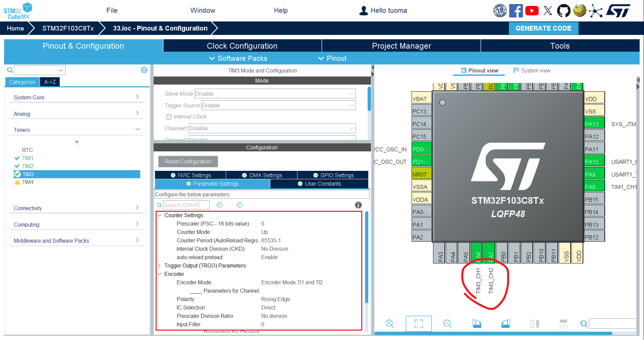Screen dimensions: 644x340
Task: Switch to the A->Z list tab
Action: pyautogui.click(x=50, y=82)
